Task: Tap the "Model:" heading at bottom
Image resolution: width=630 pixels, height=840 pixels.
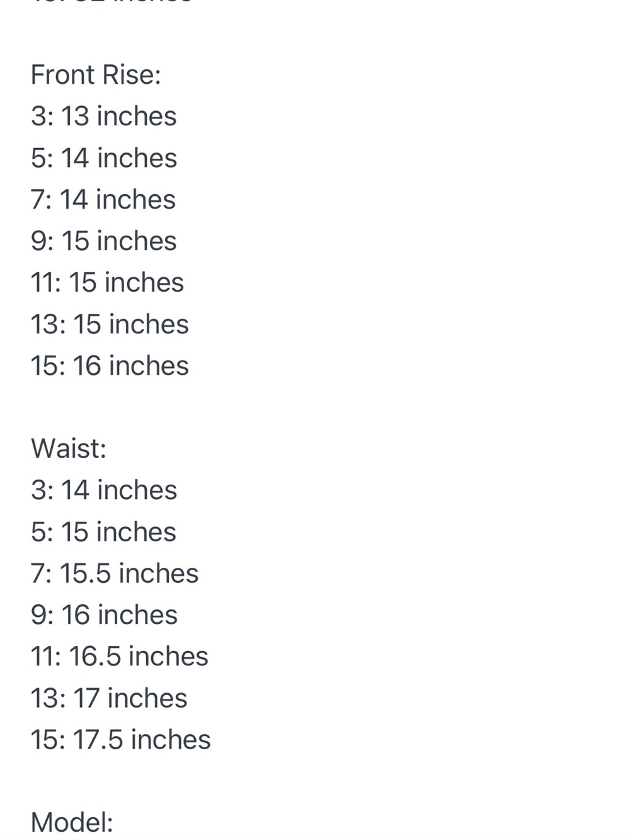Action: (72, 823)
